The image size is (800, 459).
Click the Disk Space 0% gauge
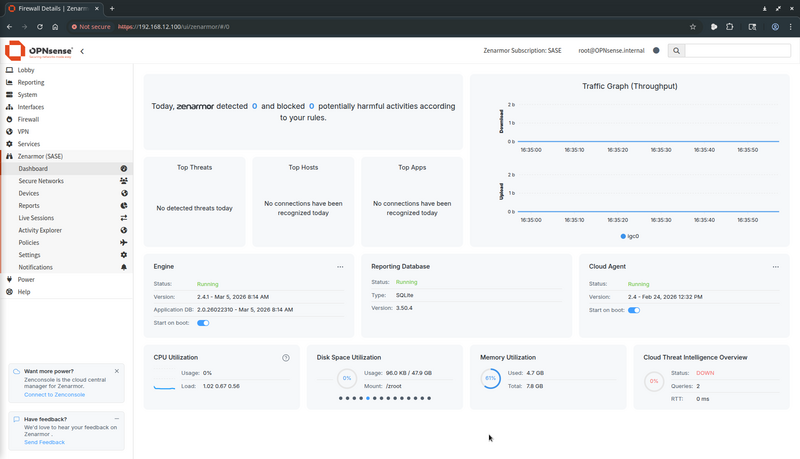point(347,378)
